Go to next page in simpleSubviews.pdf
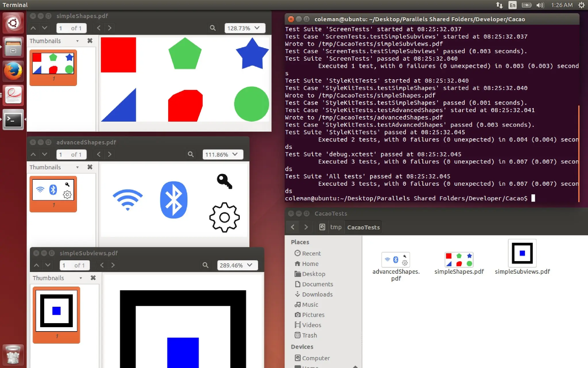The width and height of the screenshot is (588, 368). (x=48, y=265)
